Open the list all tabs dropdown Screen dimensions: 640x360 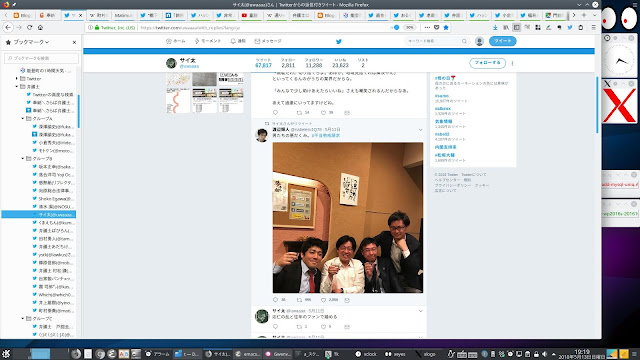594,15
